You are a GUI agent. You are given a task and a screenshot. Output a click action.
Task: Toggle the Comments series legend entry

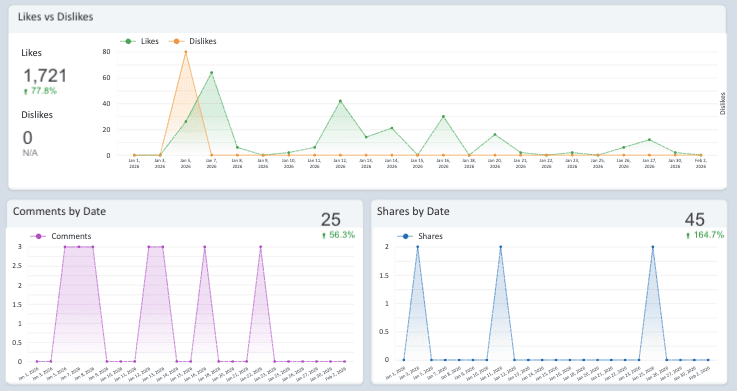pos(61,236)
